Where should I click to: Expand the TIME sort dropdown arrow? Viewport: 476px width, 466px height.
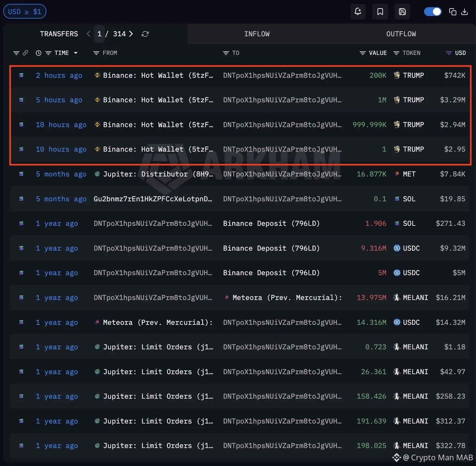pyautogui.click(x=76, y=53)
